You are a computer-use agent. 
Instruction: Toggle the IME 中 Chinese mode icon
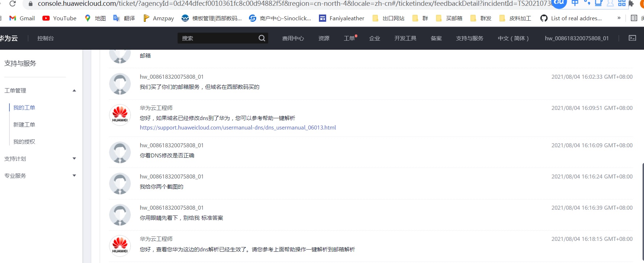point(575,3)
